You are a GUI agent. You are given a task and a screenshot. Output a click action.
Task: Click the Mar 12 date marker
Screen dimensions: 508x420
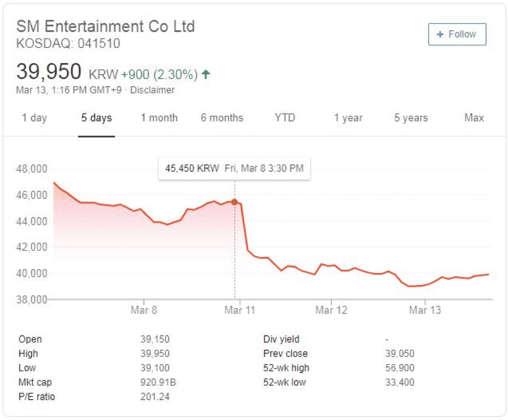click(331, 310)
